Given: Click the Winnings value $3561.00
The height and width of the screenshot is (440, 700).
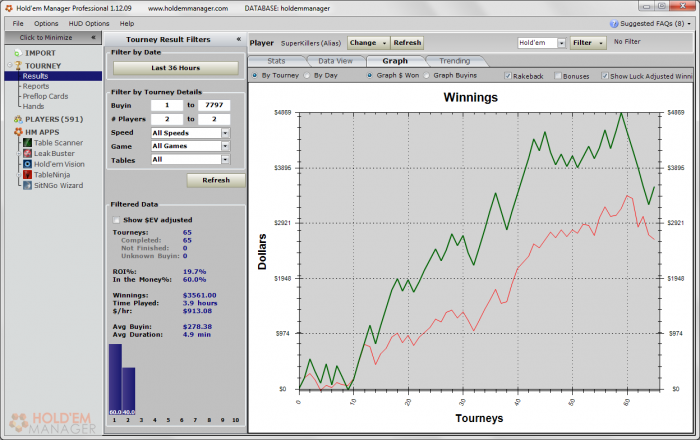Looking at the screenshot, I should [x=200, y=295].
